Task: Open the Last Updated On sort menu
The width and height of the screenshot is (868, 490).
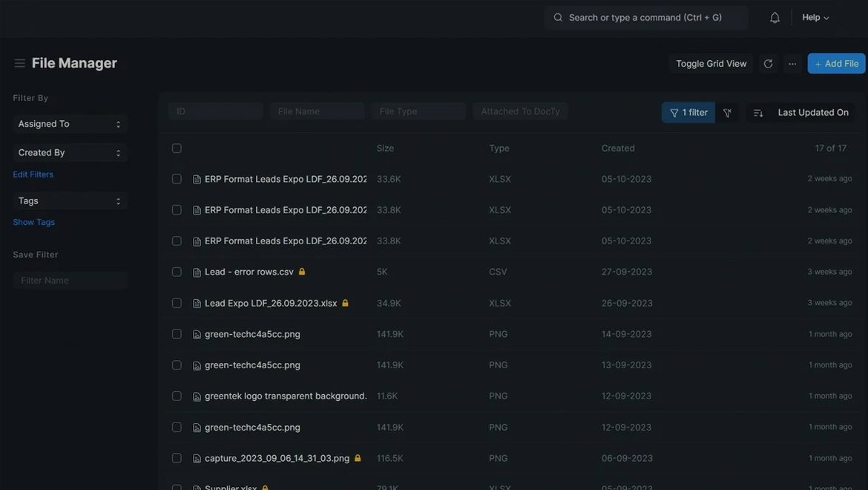Action: click(x=812, y=113)
